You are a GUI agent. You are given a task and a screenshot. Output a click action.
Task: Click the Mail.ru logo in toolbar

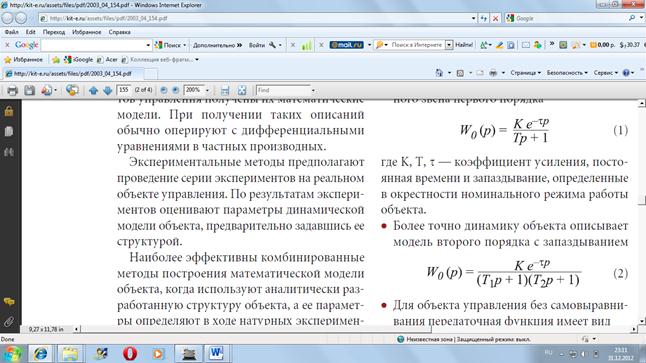coord(346,45)
